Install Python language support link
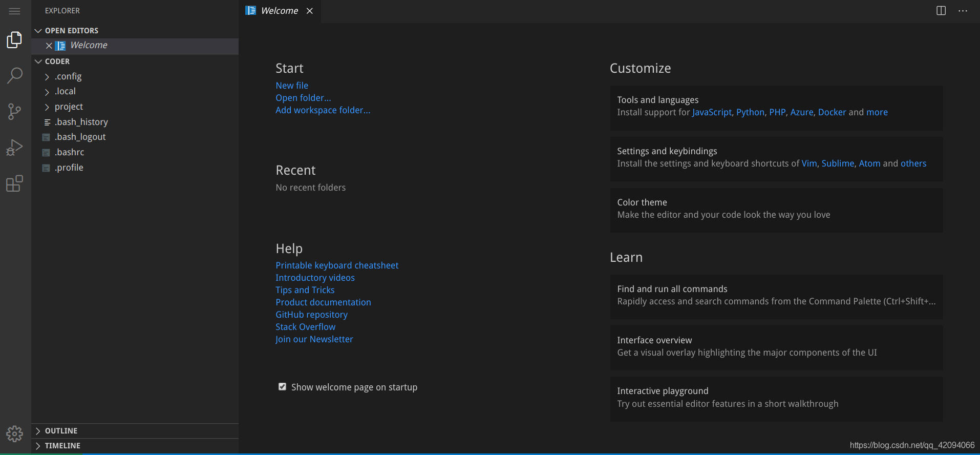 pos(750,112)
